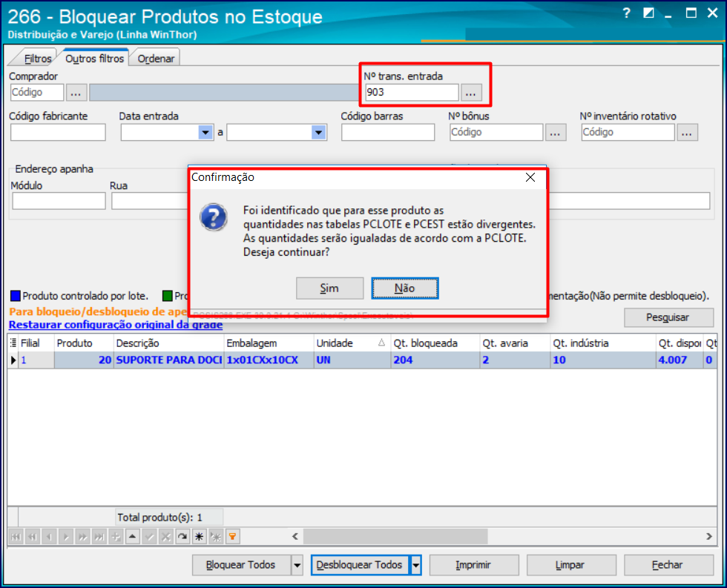
Task: Open the Comprador lookup ellipsis button
Action: pos(76,93)
